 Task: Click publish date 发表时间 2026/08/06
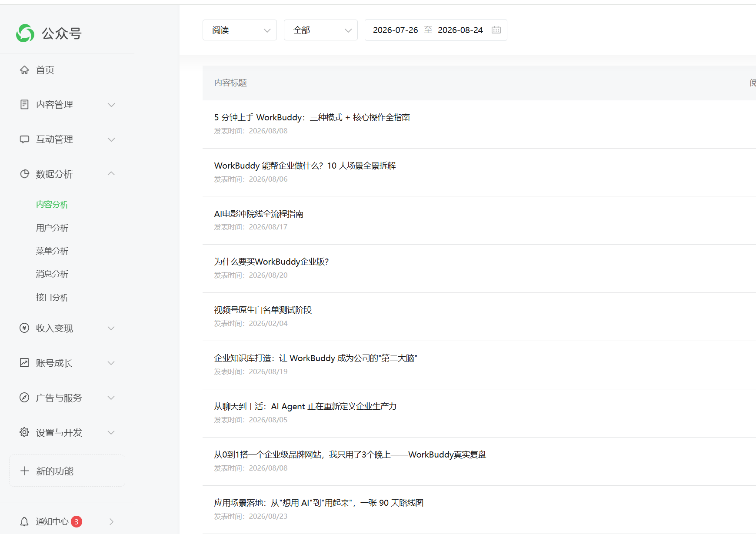[x=251, y=179]
